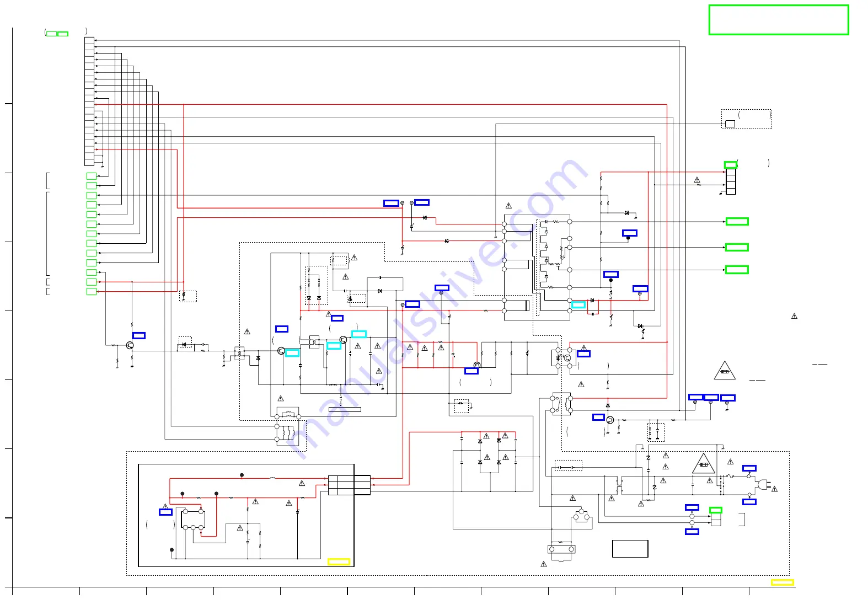The height and width of the screenshot is (610, 868).
Task: Open the blue link below the AC plug terminal
Action: point(749,502)
